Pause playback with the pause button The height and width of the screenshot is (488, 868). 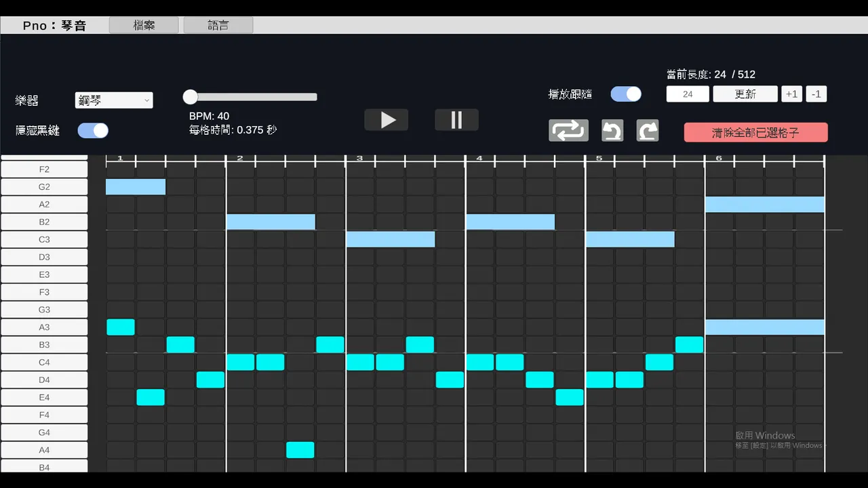(x=456, y=120)
